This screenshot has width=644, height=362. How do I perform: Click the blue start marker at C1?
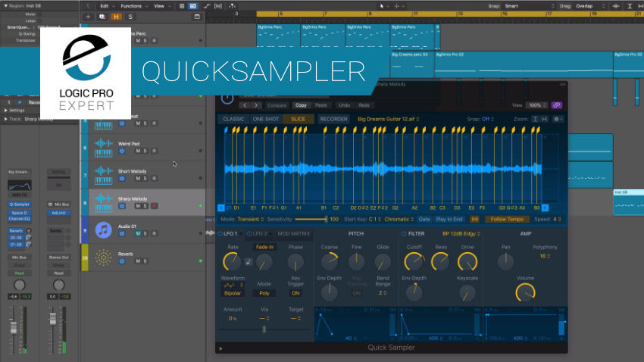(x=226, y=130)
